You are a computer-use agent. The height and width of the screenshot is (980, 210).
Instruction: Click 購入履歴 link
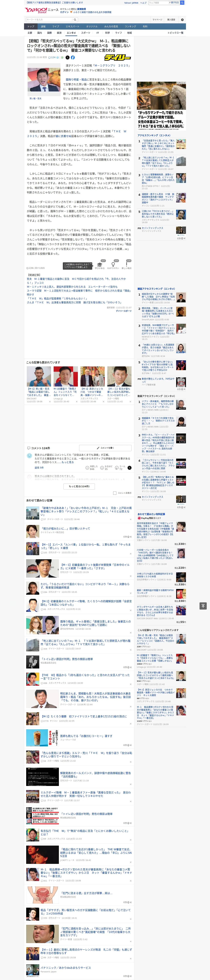click(171, 19)
